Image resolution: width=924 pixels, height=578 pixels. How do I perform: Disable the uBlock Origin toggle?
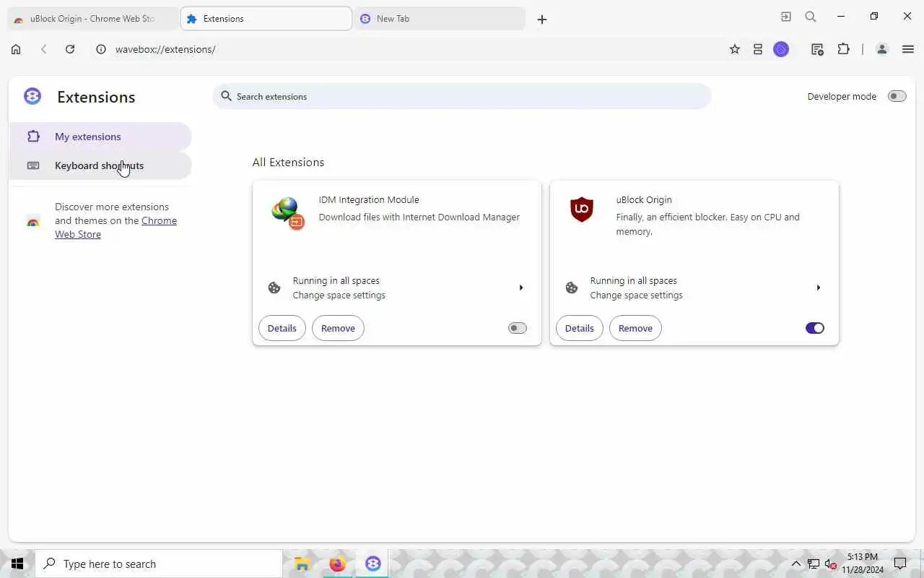point(815,328)
